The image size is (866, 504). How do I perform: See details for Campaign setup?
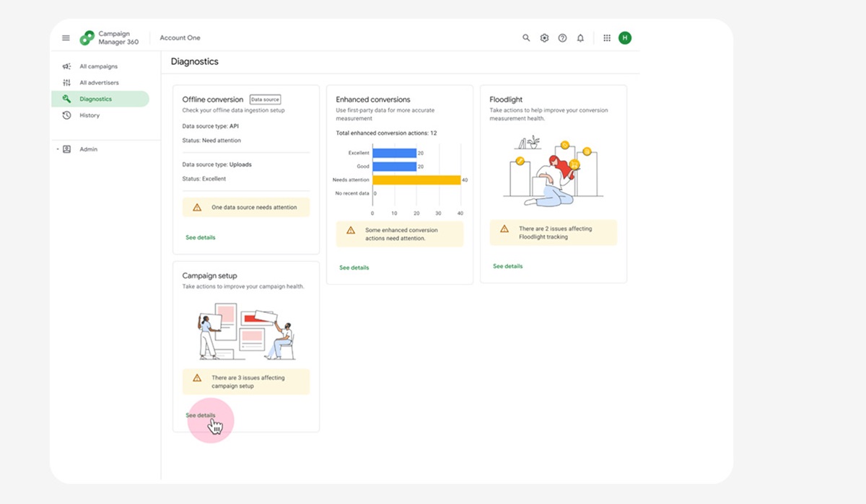click(200, 415)
